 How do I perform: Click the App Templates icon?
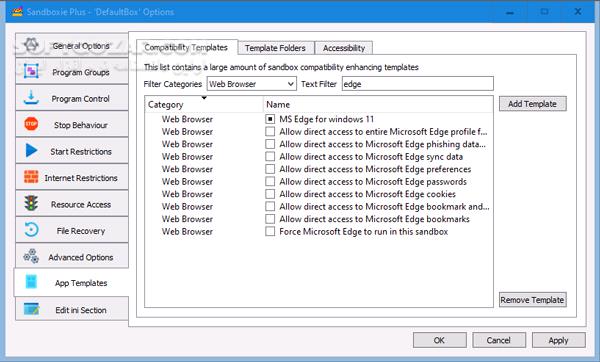pos(31,282)
